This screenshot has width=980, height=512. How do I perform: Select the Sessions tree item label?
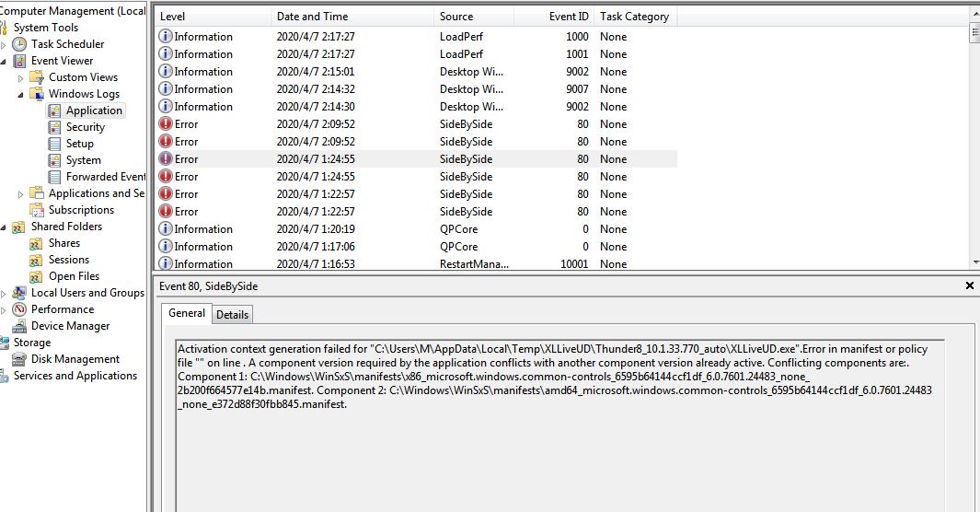coord(69,260)
